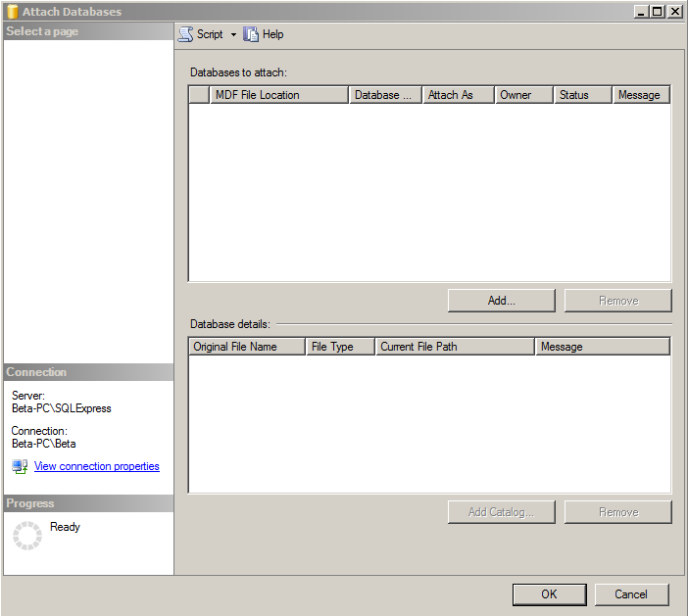The image size is (688, 616).
Task: Open the Script dropdown arrow
Action: click(233, 34)
